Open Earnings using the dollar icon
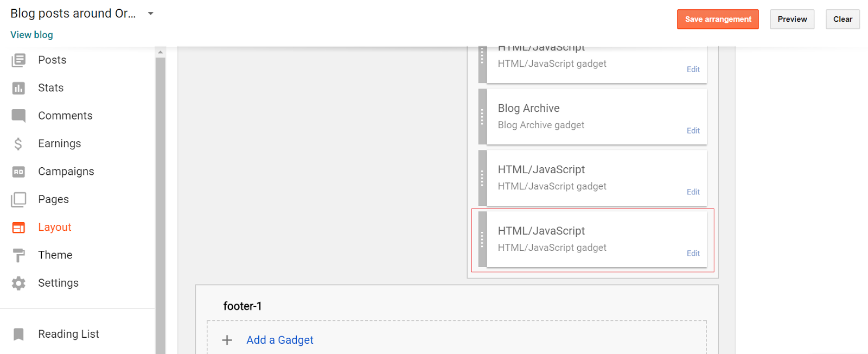Viewport: 868px width, 354px height. 18,143
